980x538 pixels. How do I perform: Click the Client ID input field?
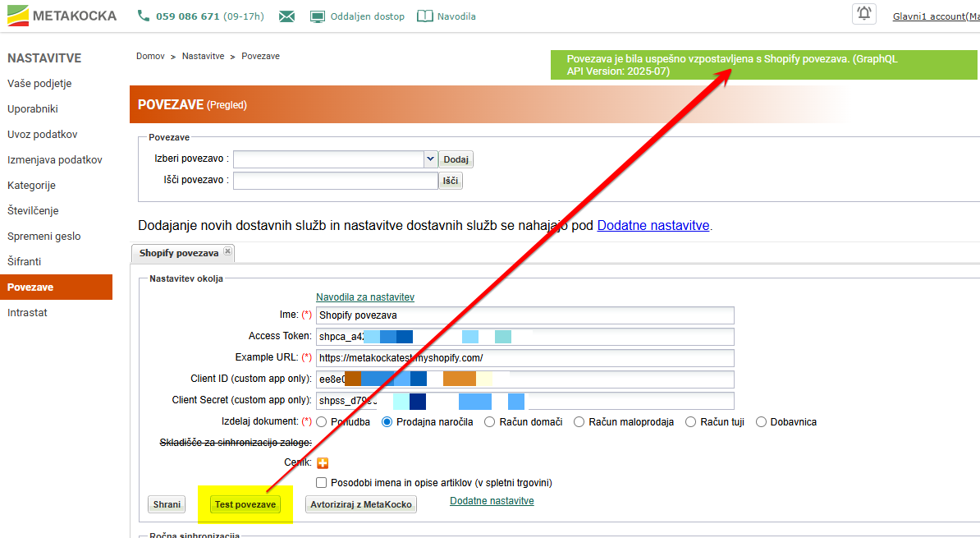pos(525,379)
